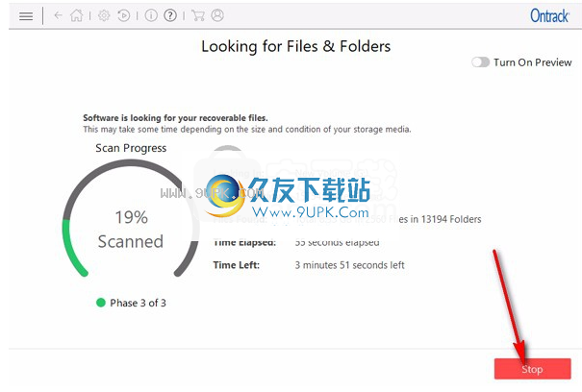
Task: Go back with the arrow icon
Action: point(58,15)
